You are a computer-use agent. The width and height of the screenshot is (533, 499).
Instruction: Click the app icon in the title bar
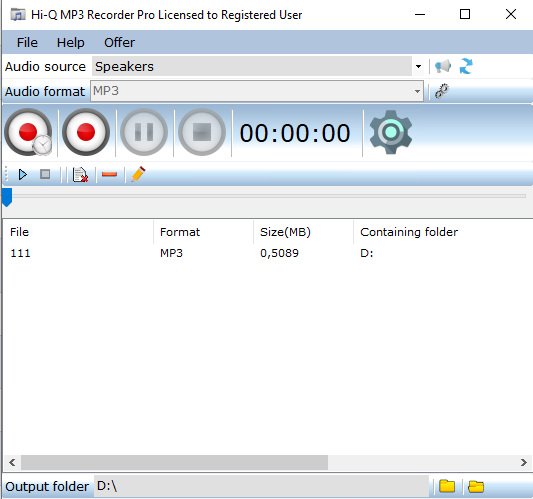pyautogui.click(x=18, y=15)
